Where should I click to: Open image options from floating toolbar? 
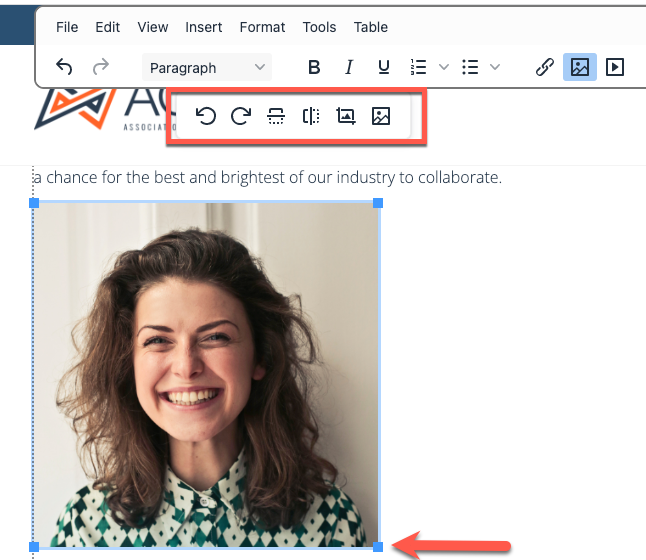381,116
